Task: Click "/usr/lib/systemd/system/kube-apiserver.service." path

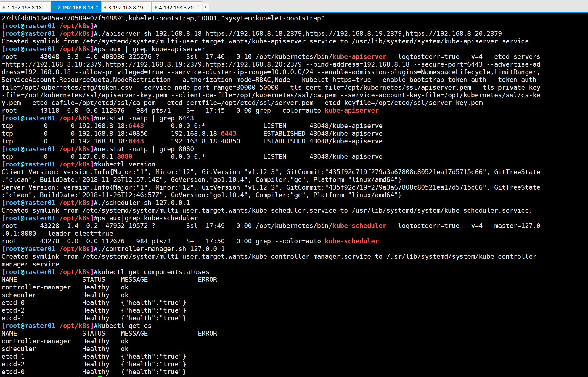Action: point(442,41)
